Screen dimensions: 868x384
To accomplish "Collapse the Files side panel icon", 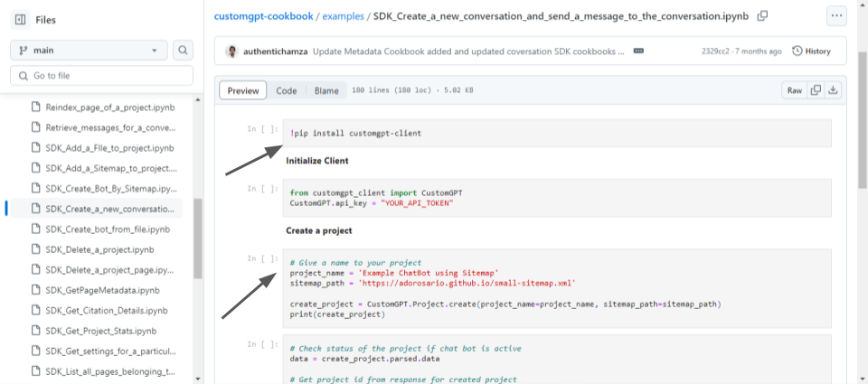I will (x=21, y=20).
